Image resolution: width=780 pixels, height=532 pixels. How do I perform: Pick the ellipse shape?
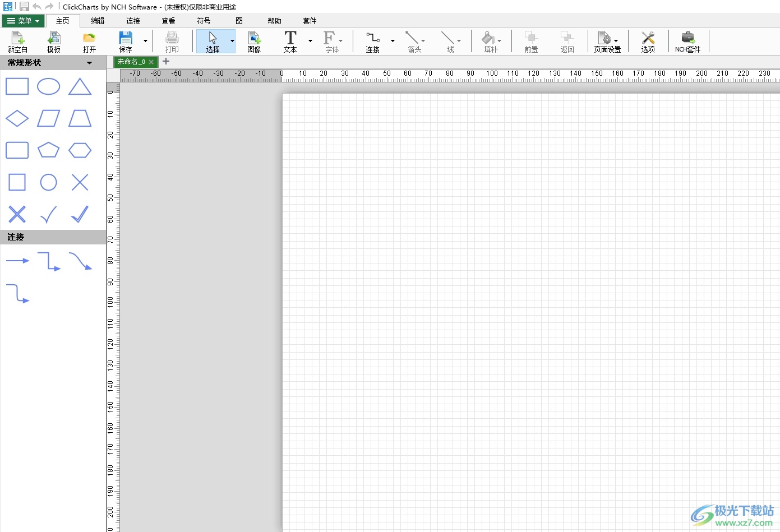(49, 87)
